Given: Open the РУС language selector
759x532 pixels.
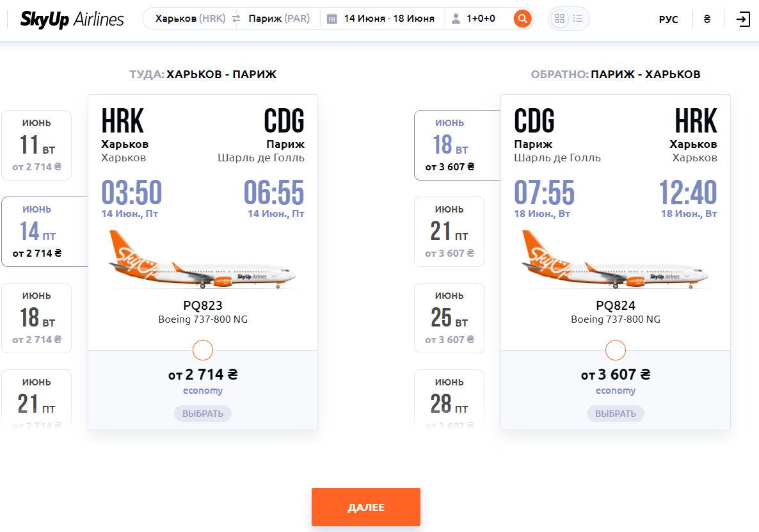Looking at the screenshot, I should (668, 19).
